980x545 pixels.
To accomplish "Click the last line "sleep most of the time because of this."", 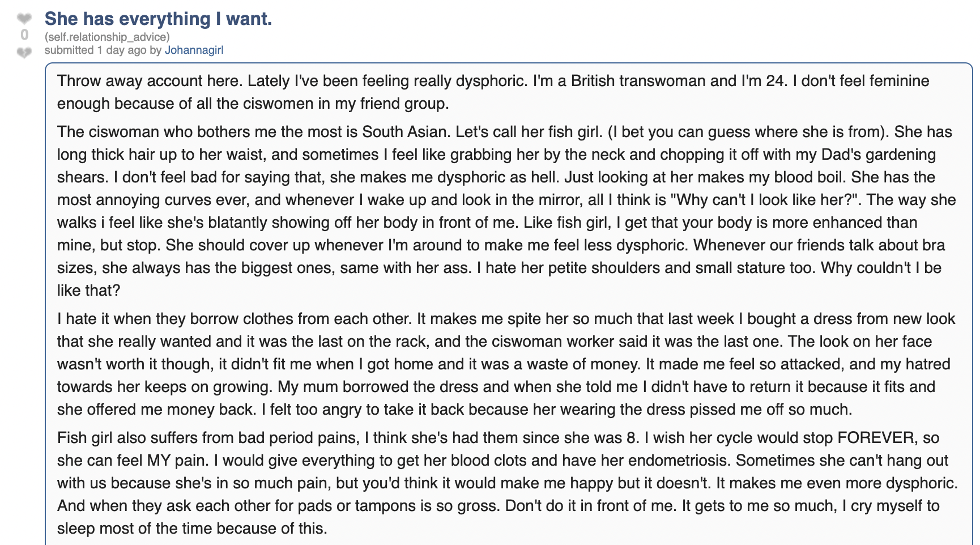I will point(193,528).
